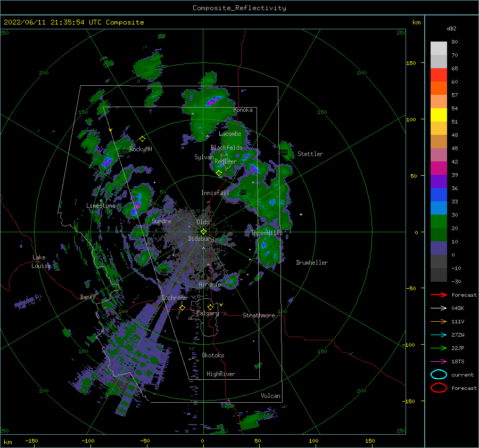Click the storm cell core northwest of Sundre
Screen dimensions: 479x448
pyautogui.click(x=137, y=204)
